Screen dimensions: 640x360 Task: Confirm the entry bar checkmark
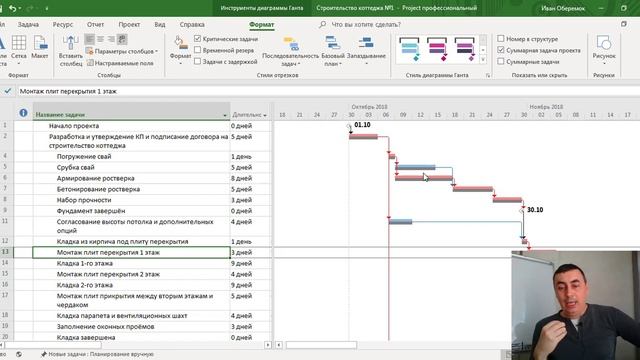tap(8, 91)
